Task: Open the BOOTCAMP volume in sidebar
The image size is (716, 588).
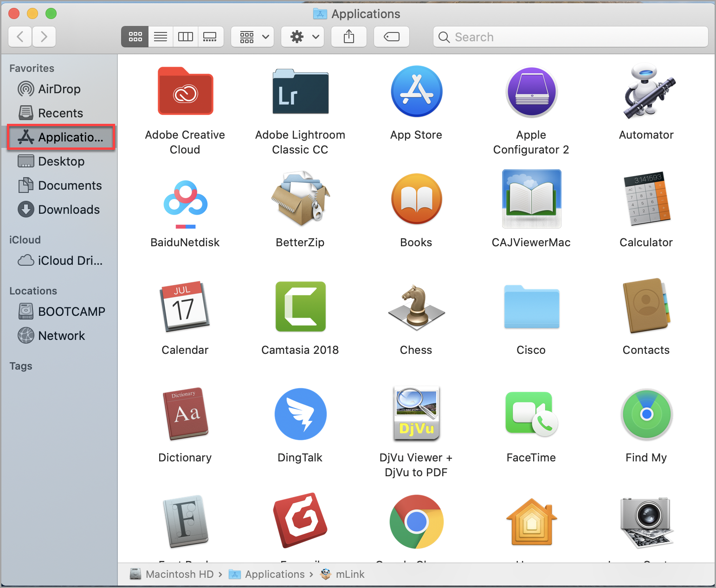Action: [59, 312]
